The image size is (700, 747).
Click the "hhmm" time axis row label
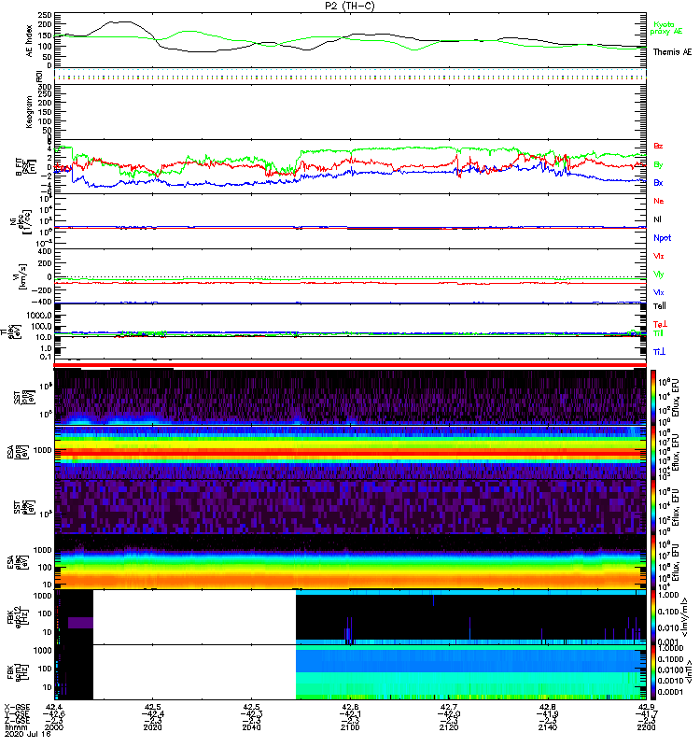14,727
